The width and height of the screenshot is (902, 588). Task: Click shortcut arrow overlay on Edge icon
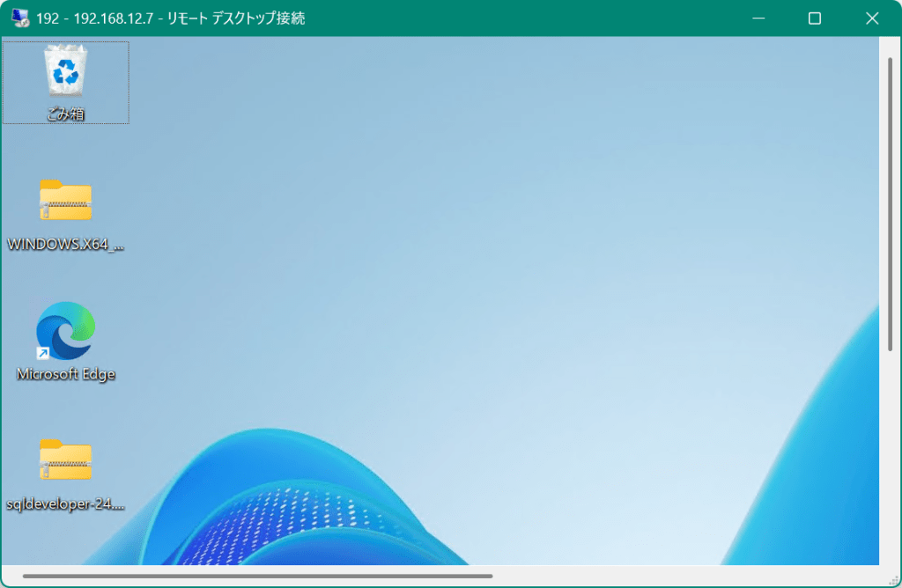(x=43, y=352)
